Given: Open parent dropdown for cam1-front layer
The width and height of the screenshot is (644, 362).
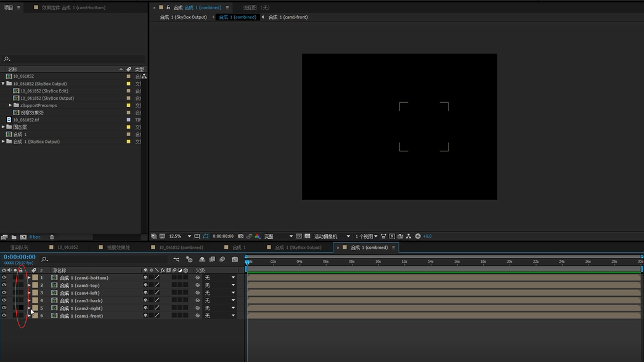Looking at the screenshot, I should [x=220, y=316].
